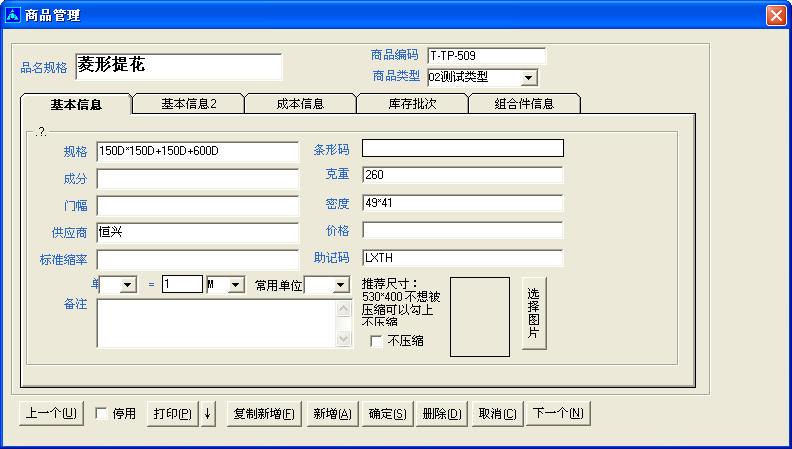Open the 组合件信息 tab
The height and width of the screenshot is (449, 792).
[524, 104]
